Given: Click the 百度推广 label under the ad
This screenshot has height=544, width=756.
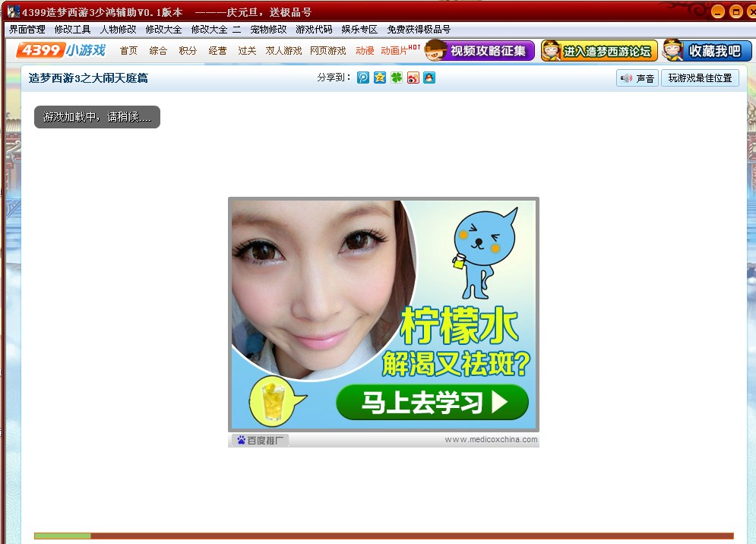Looking at the screenshot, I should [x=259, y=441].
